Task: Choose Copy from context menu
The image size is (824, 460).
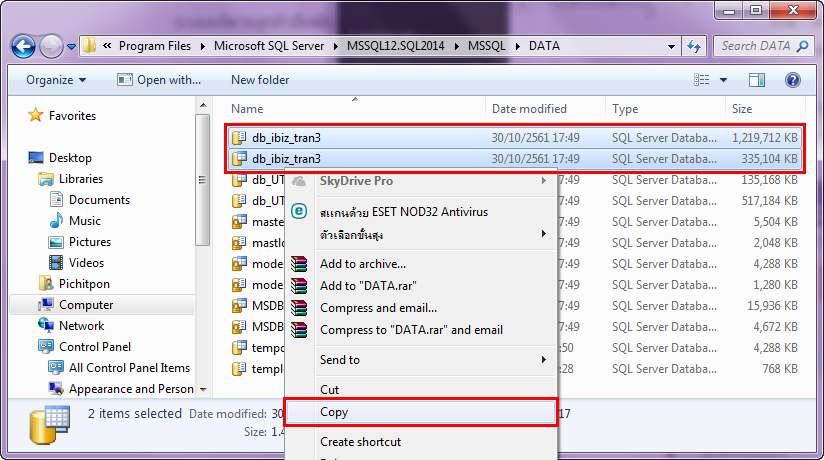Action: click(x=420, y=412)
